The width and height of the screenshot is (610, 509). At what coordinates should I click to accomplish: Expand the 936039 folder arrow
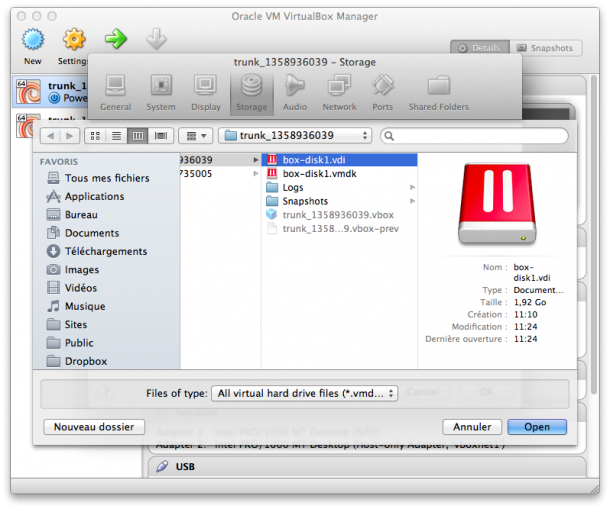tap(256, 160)
